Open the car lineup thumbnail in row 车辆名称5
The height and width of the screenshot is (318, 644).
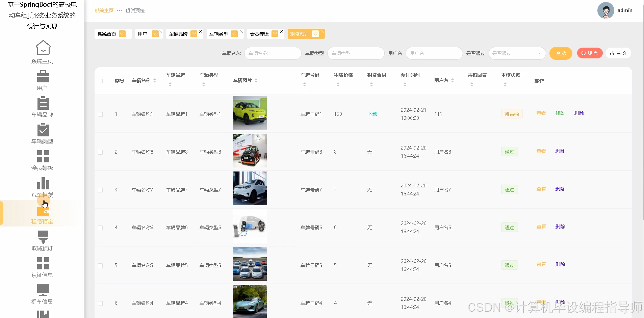pyautogui.click(x=250, y=264)
